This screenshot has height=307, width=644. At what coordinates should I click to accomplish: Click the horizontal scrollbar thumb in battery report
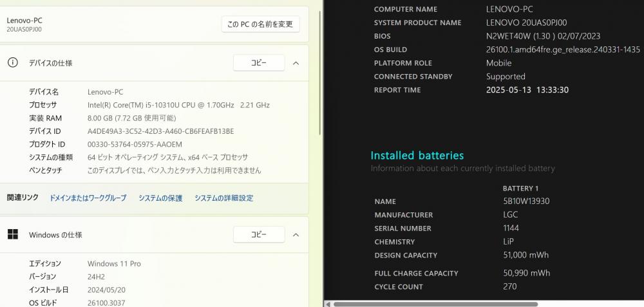(x=435, y=304)
